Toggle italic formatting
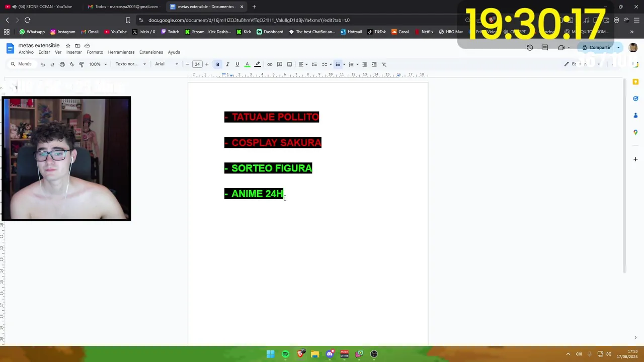The height and width of the screenshot is (362, 644). 227,64
